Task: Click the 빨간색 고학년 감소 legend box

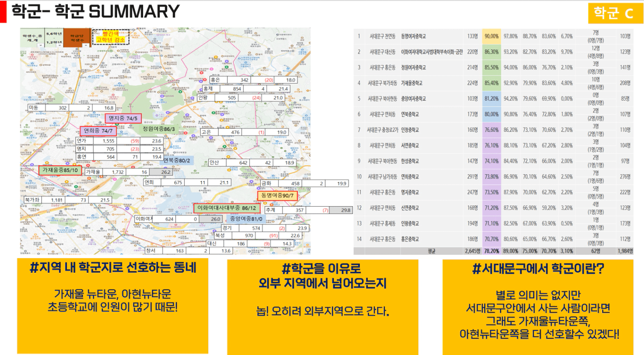Action: 110,37
